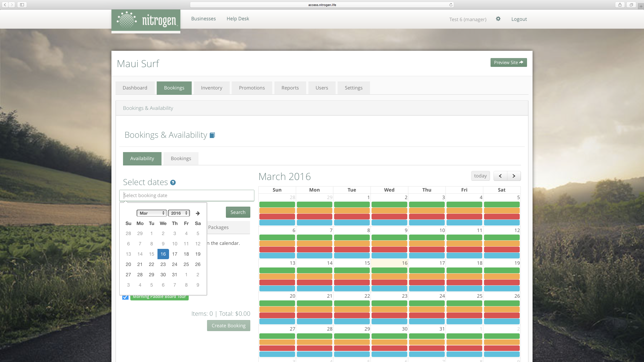644x362 pixels.
Task: Select day 23 in the datepicker
Action: pyautogui.click(x=163, y=264)
